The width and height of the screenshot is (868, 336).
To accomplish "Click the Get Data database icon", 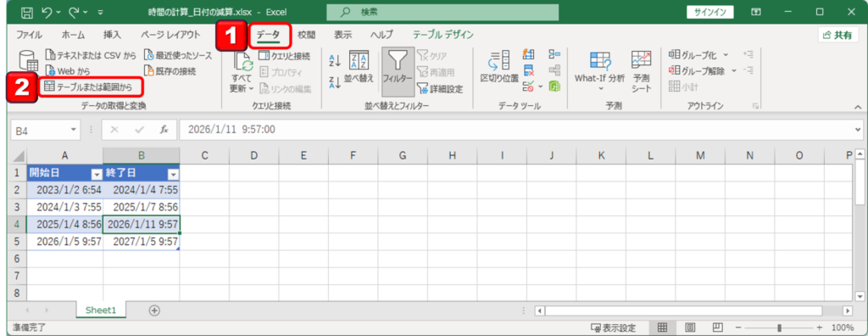I will click(x=28, y=60).
